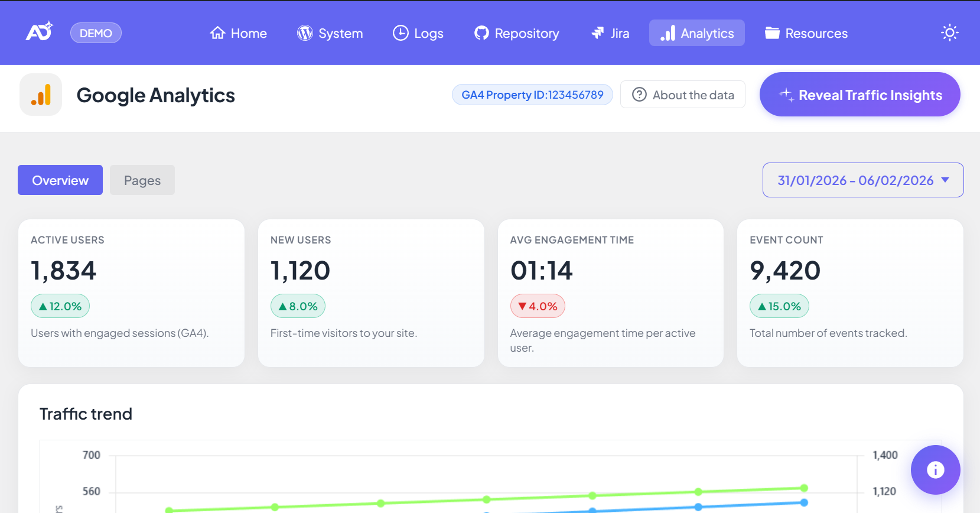
Task: Click the floating info circle button
Action: tap(935, 470)
